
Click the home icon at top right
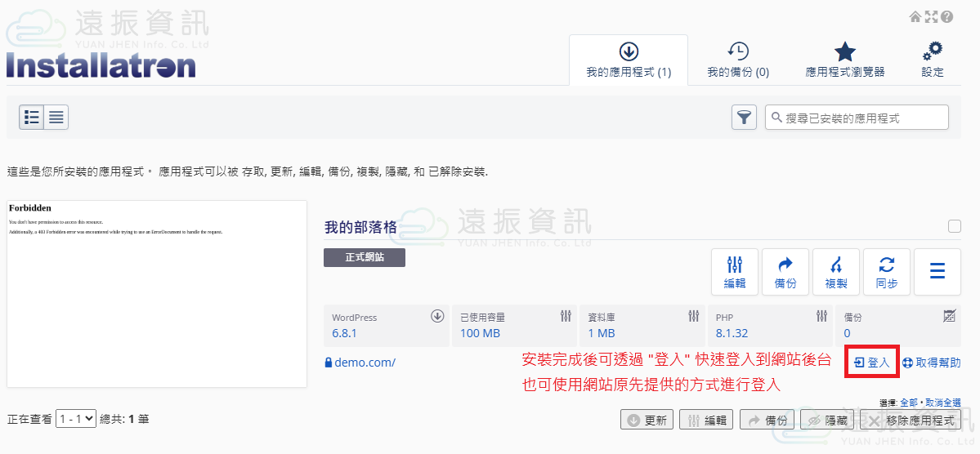coord(915,16)
